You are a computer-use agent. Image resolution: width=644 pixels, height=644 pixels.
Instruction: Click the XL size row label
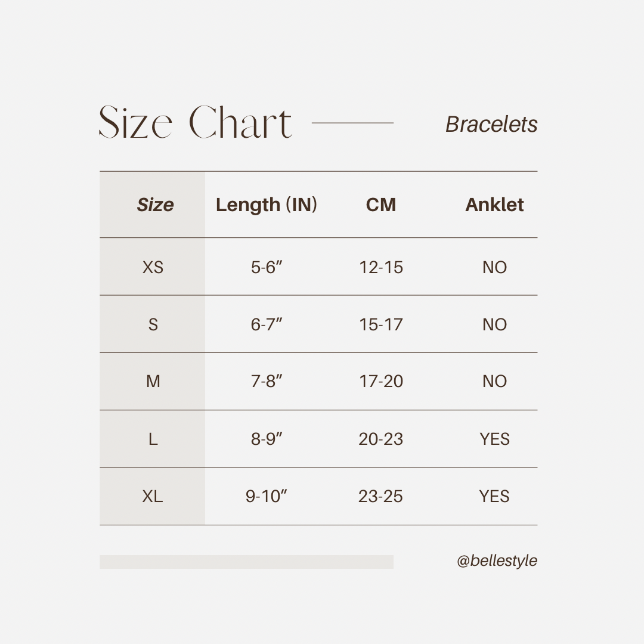click(153, 496)
